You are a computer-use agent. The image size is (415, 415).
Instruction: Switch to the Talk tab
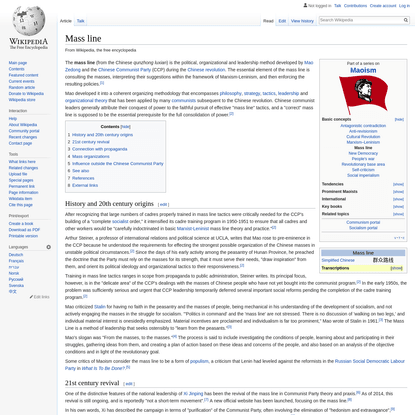tap(81, 21)
